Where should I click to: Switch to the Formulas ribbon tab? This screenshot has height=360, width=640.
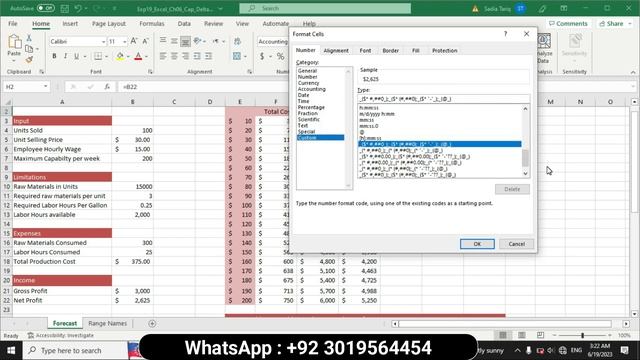coord(151,24)
